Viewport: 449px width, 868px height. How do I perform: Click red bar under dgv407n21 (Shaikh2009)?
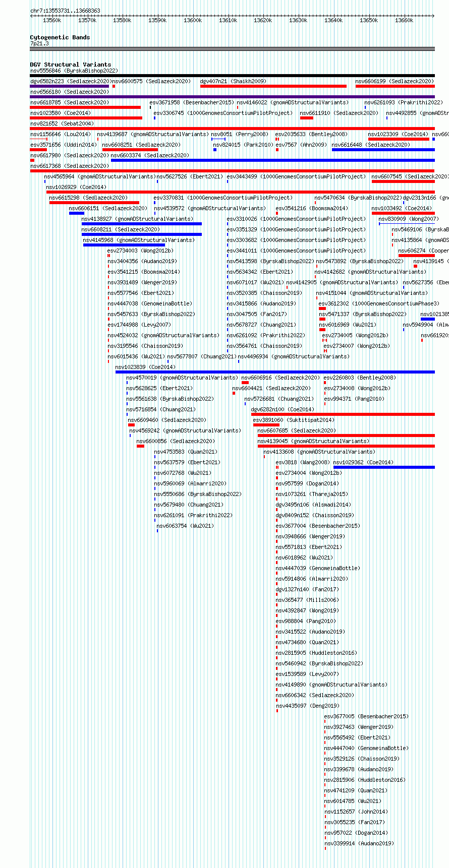click(x=273, y=86)
